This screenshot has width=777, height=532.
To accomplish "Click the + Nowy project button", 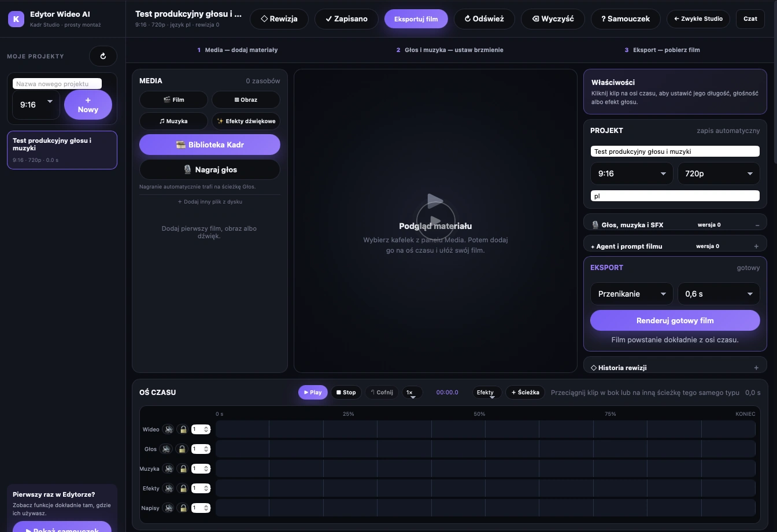I will 88,105.
